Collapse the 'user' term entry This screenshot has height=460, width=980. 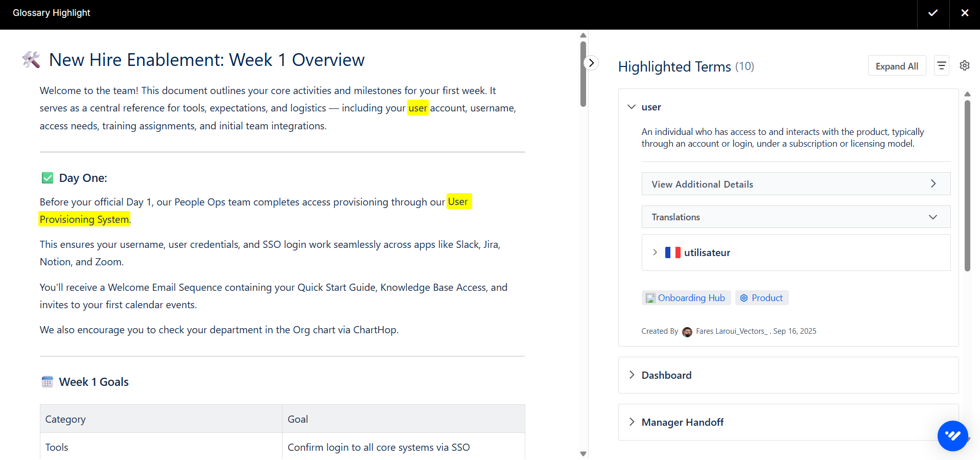click(x=632, y=107)
